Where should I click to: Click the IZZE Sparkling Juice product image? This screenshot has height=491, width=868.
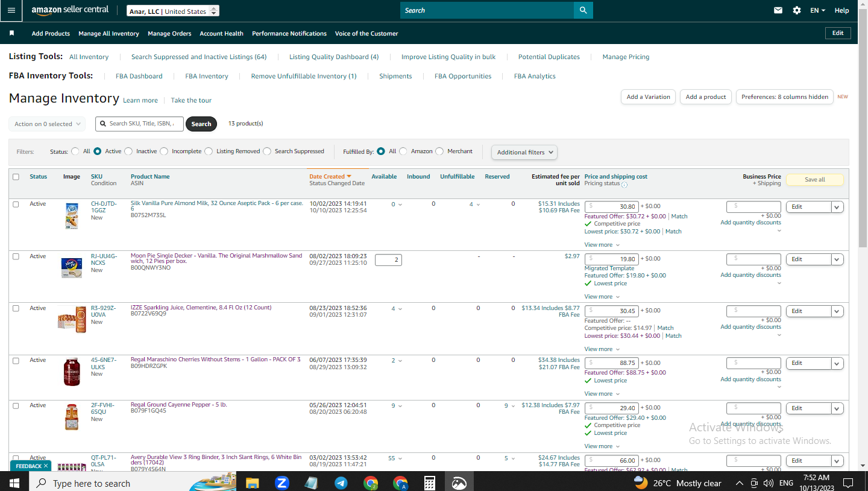(72, 319)
